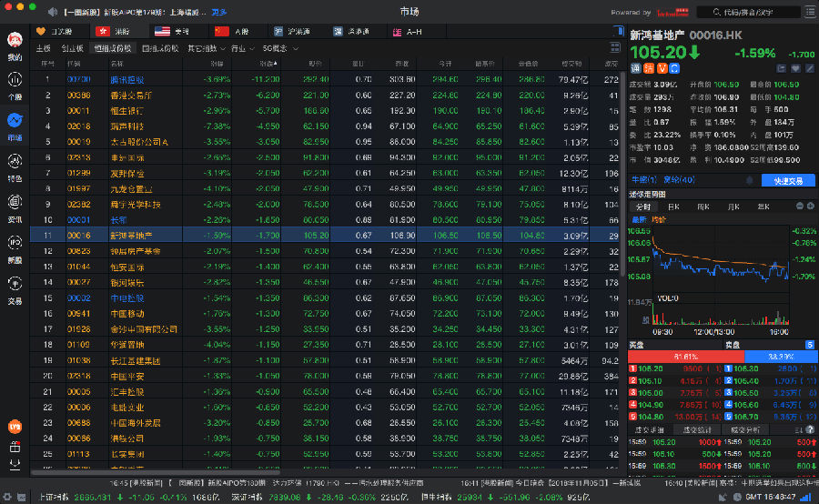Toggle the 最新 line legend on mini chart
819x504 pixels.
[x=640, y=220]
